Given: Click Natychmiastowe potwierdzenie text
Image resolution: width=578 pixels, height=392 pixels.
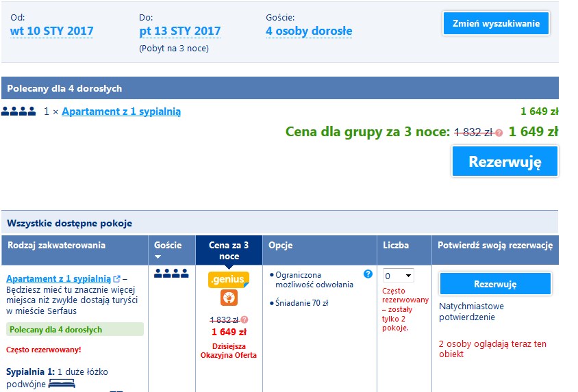Looking at the screenshot, I should [471, 311].
